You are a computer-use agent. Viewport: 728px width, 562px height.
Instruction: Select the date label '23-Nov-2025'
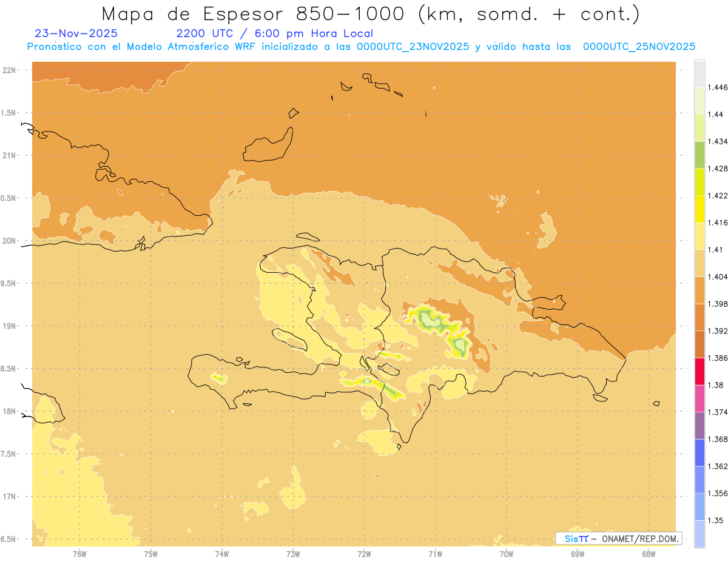click(x=76, y=33)
